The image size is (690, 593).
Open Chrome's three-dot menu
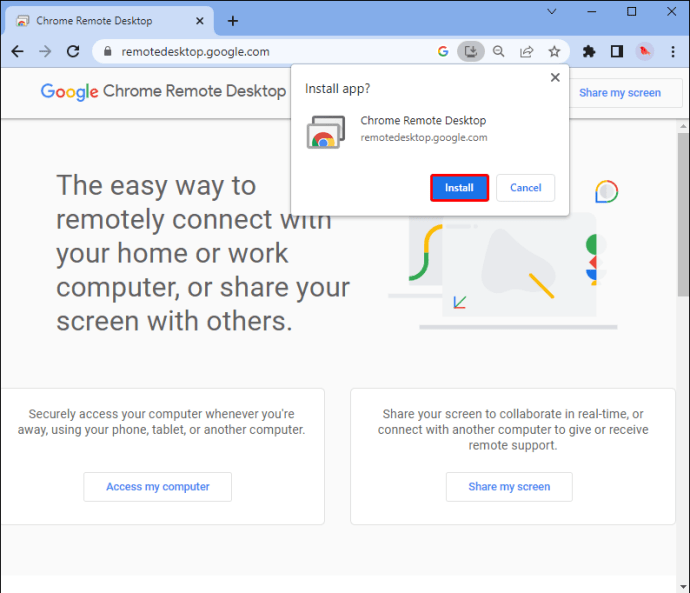coord(673,51)
